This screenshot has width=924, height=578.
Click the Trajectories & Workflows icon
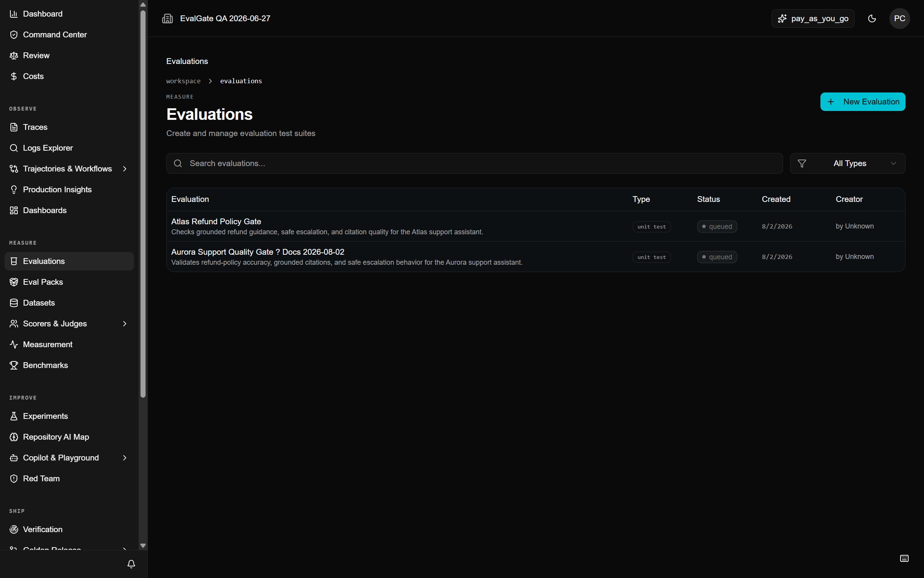(14, 169)
